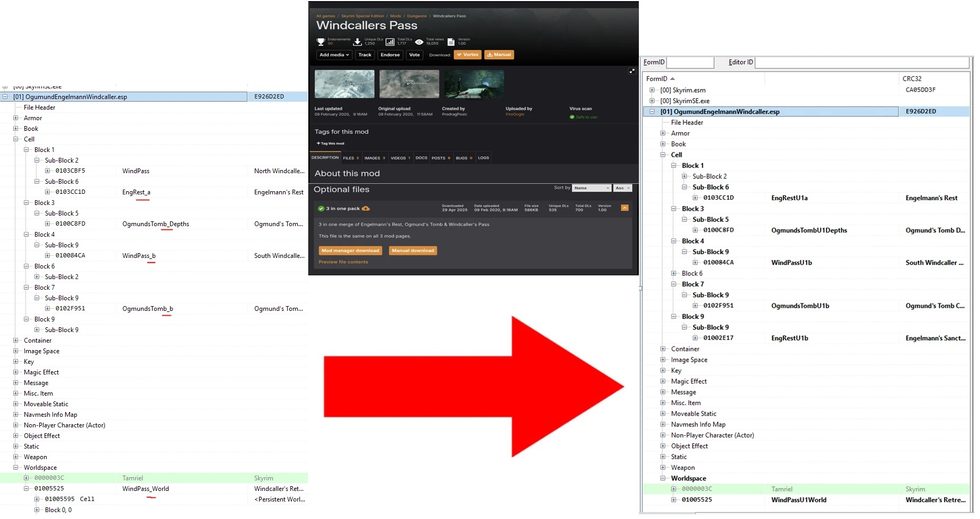This screenshot has width=980, height=519.
Task: Expand [00] SkyrimSE.exe in right tree
Action: click(x=652, y=101)
